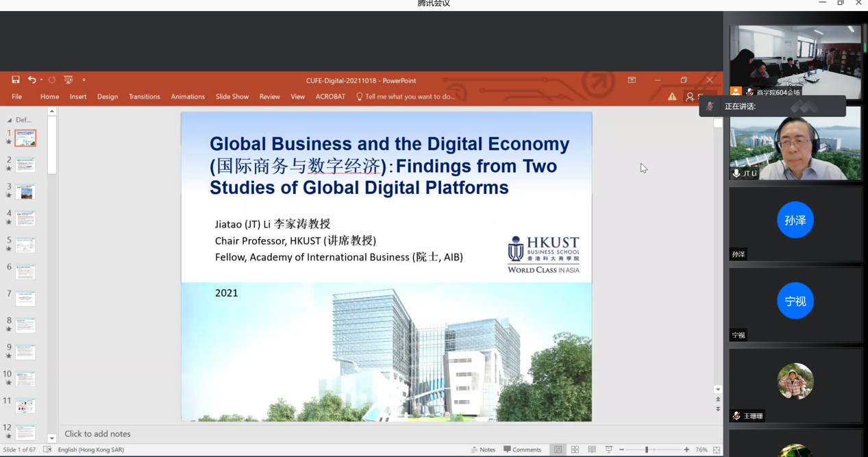Open the Undo dropdown arrow
The width and height of the screenshot is (868, 457).
point(41,80)
